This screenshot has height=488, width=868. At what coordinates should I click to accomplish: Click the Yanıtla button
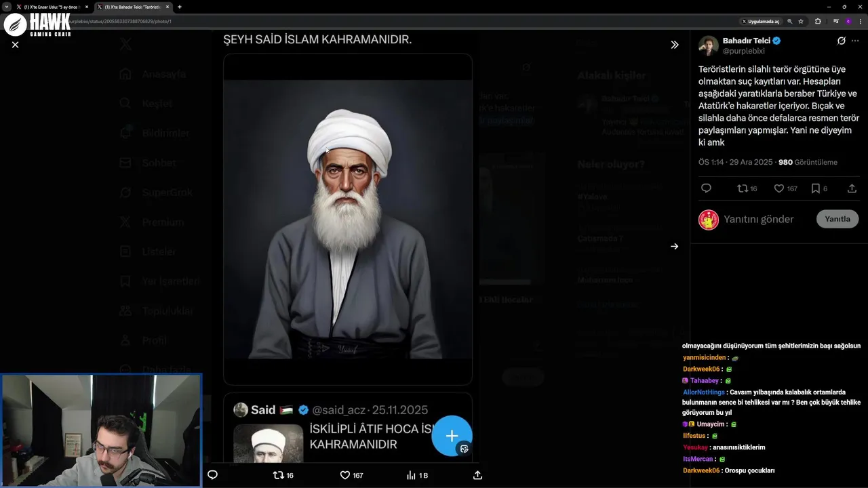[837, 219]
